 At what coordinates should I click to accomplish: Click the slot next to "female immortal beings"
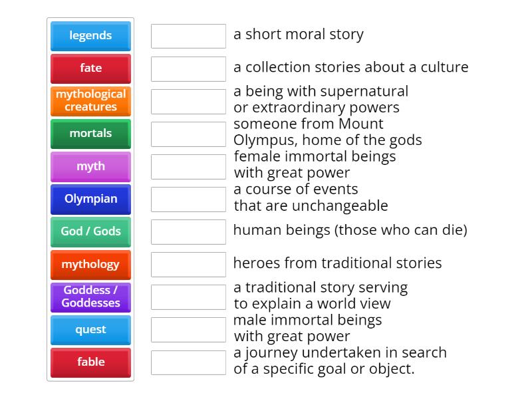click(x=189, y=167)
